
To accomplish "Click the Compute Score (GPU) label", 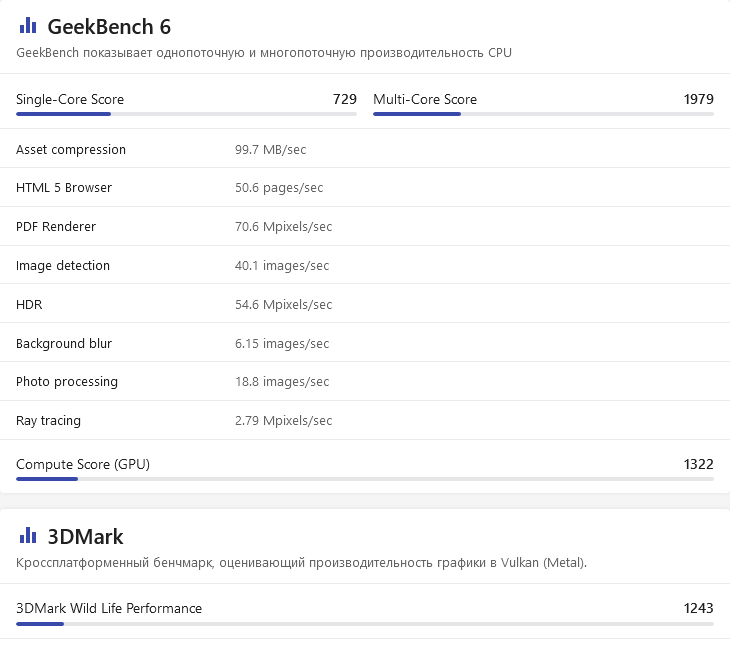I will (x=83, y=464).
